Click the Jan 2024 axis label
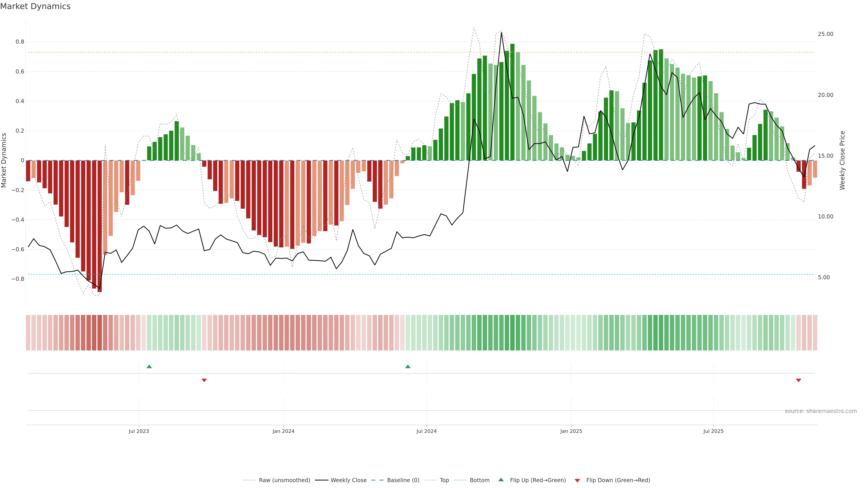 pyautogui.click(x=283, y=431)
